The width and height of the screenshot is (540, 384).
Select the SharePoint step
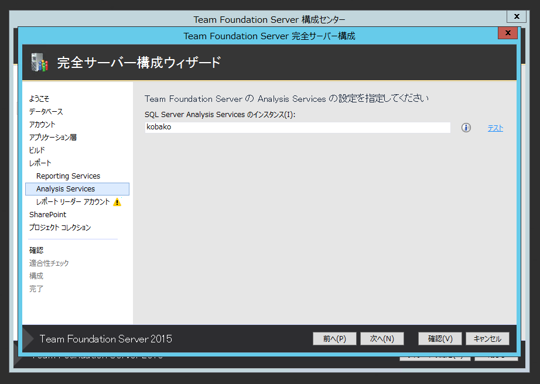pos(48,215)
